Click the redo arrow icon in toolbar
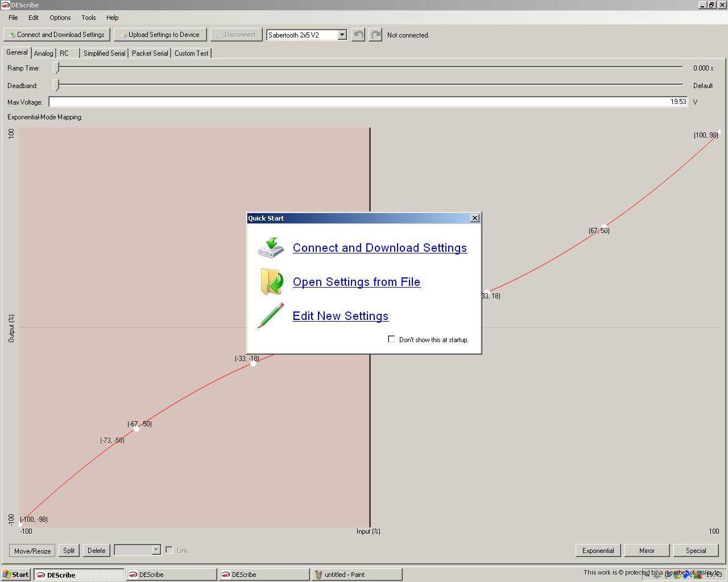 (375, 35)
